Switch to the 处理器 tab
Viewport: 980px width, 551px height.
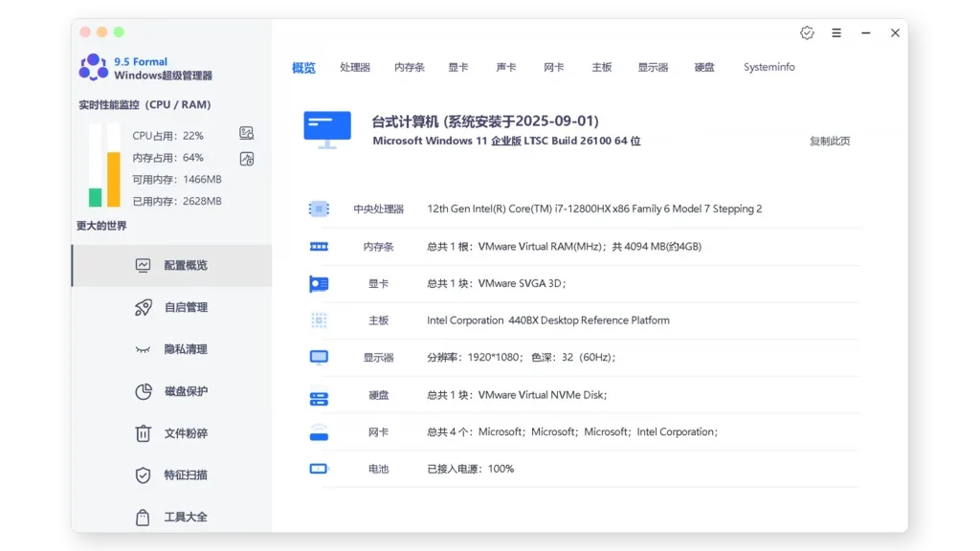pos(355,67)
